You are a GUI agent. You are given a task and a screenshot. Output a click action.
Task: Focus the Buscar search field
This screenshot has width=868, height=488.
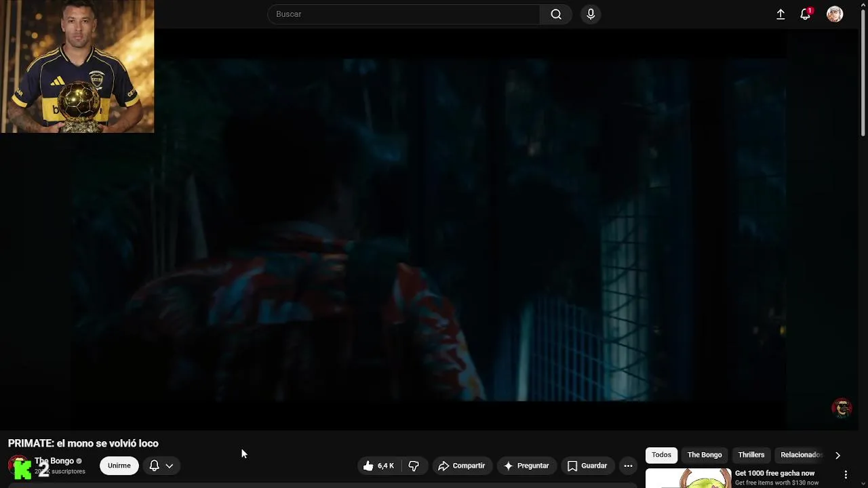(404, 14)
